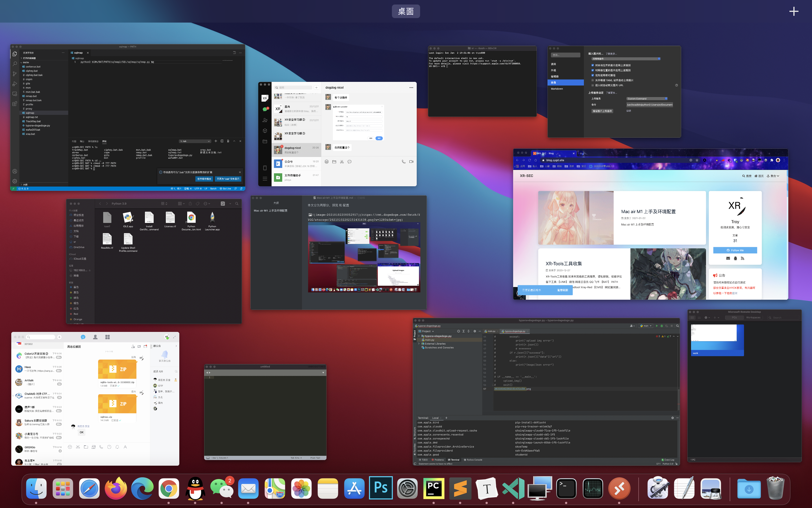Open Python Console tab in PyCharm
This screenshot has width=812, height=508.
tap(473, 460)
